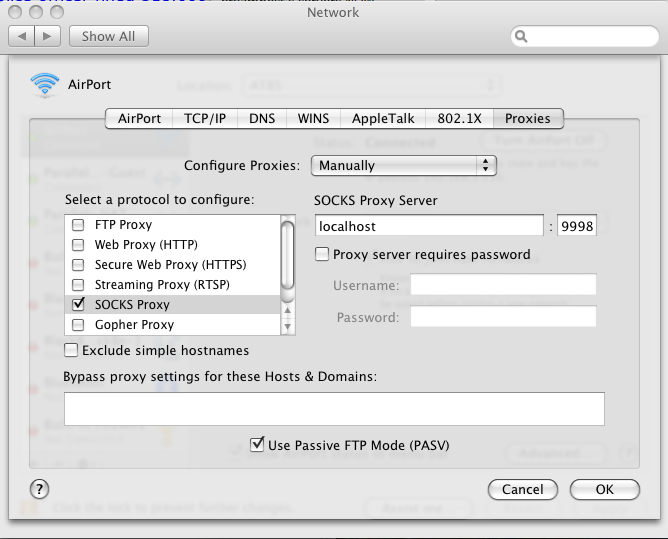
Task: Select the 802.1X tab
Action: [x=459, y=118]
